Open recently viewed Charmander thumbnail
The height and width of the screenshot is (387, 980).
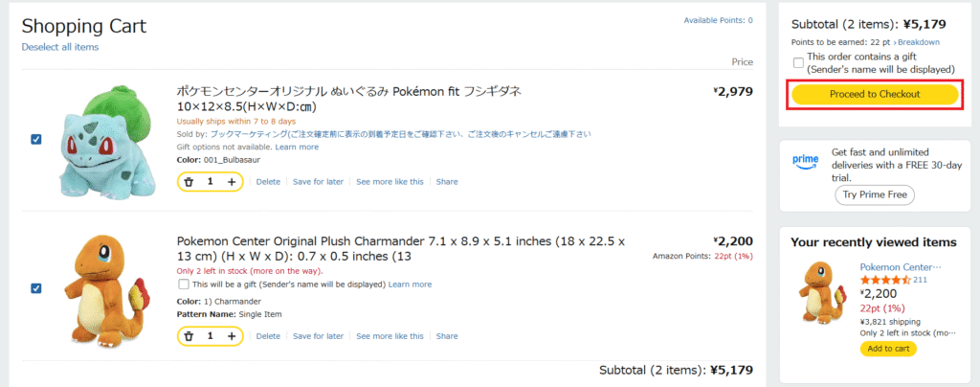coord(820,292)
